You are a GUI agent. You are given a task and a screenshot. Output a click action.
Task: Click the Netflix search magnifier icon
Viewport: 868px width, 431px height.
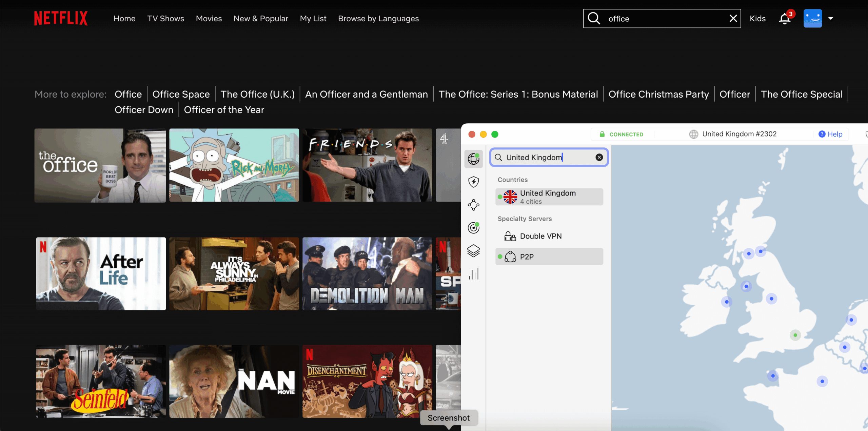(594, 18)
